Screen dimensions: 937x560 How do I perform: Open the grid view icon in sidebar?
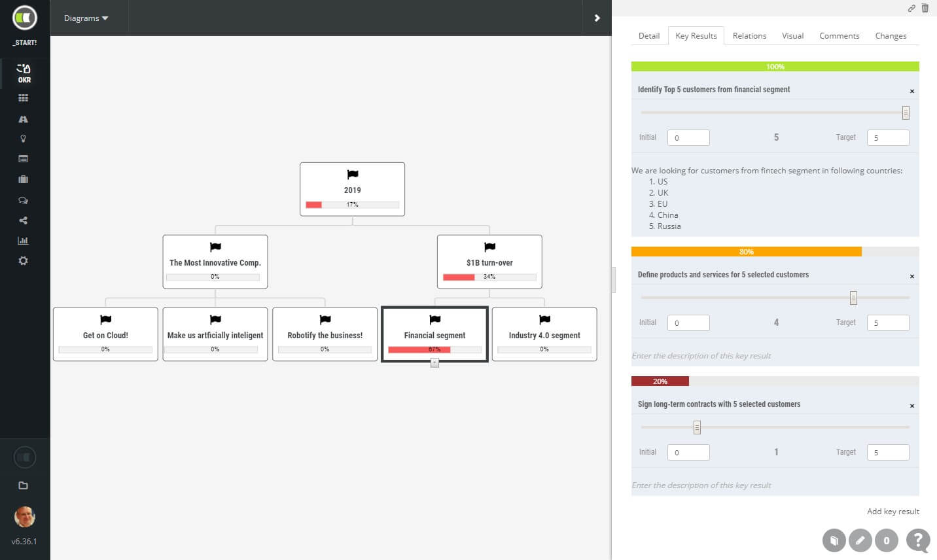[x=24, y=98]
